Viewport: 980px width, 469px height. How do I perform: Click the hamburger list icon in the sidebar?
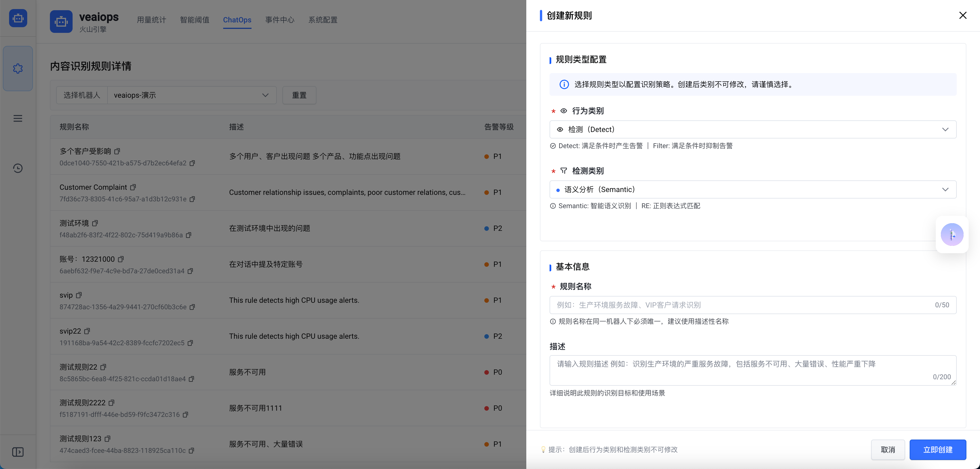(x=18, y=118)
